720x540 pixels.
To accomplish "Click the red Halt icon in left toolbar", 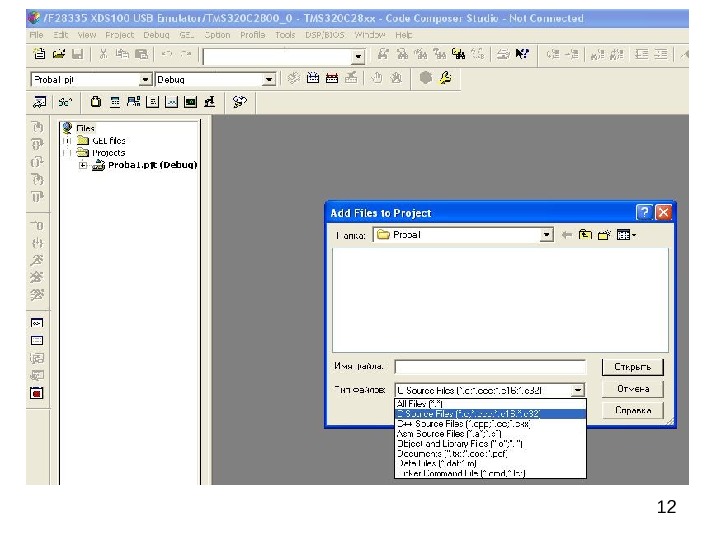I will click(x=37, y=393).
